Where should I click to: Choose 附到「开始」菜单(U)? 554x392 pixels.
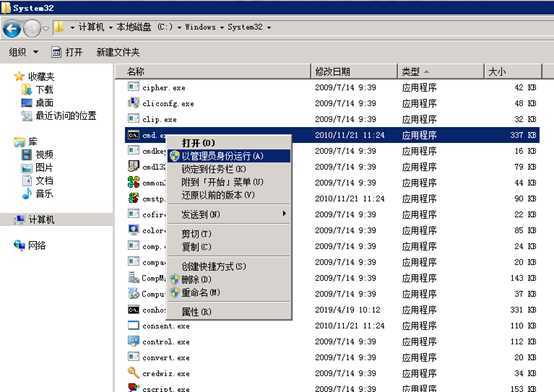coord(229,182)
